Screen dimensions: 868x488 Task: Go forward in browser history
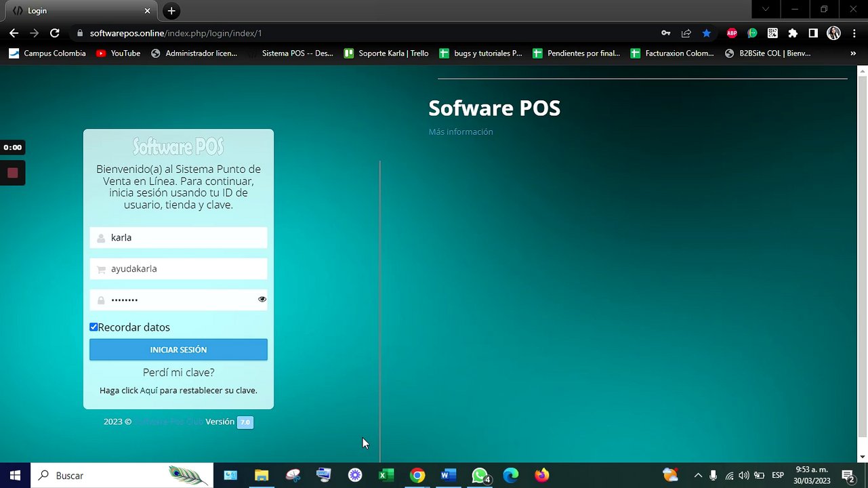pyautogui.click(x=35, y=33)
